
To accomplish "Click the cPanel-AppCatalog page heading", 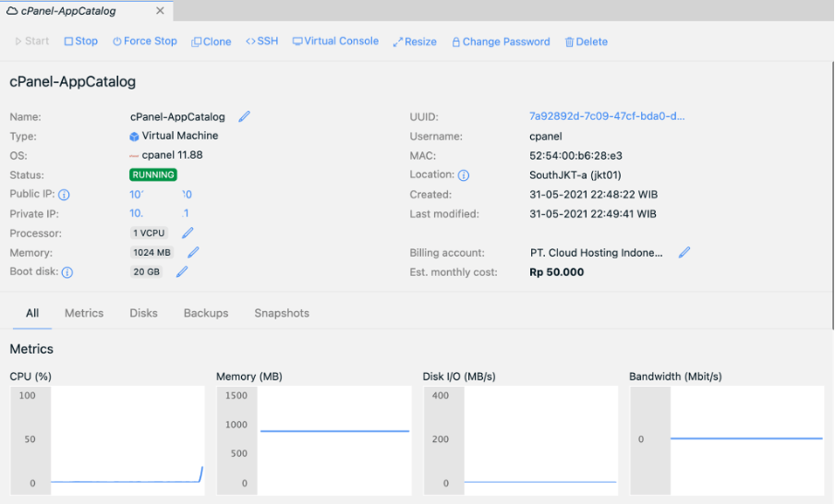I will pyautogui.click(x=73, y=81).
